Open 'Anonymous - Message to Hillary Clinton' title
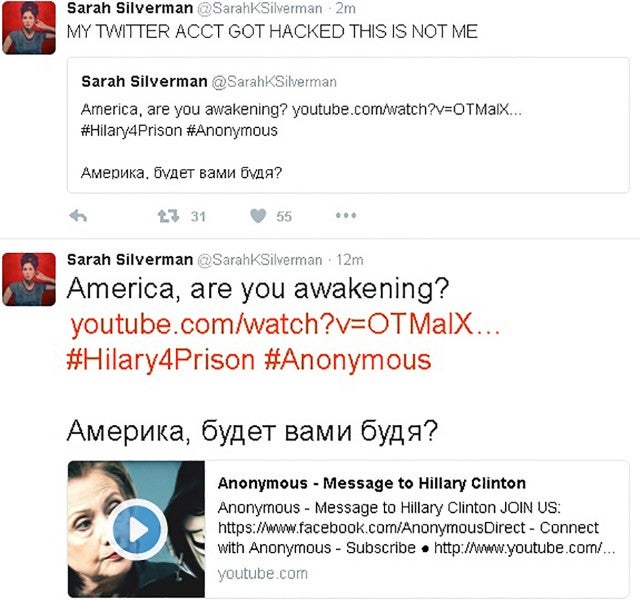 pos(372,483)
